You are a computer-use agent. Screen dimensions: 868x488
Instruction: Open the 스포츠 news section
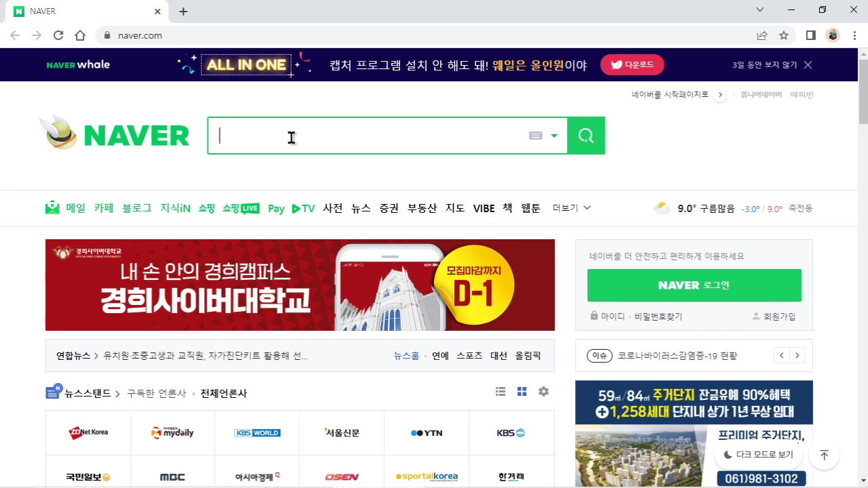(469, 355)
